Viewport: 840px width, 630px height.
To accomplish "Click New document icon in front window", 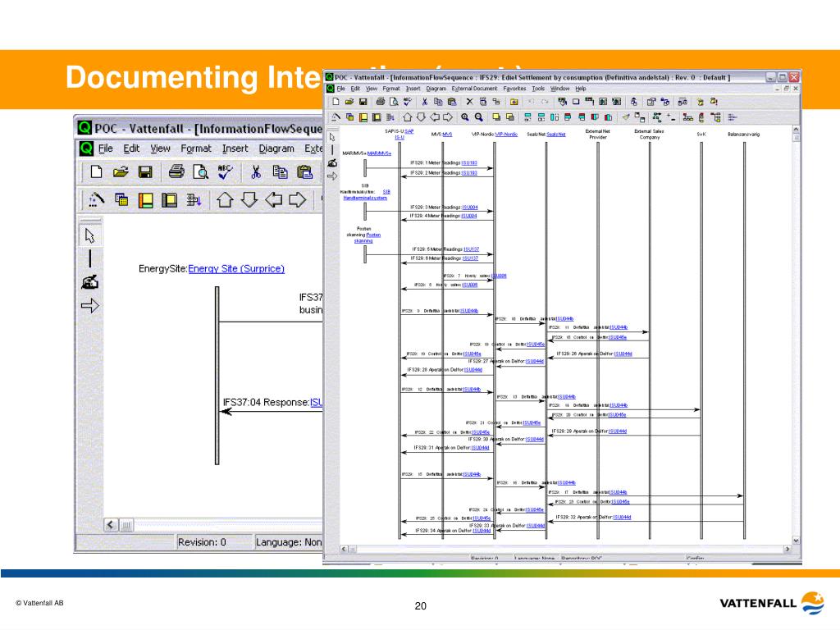I will pyautogui.click(x=336, y=101).
